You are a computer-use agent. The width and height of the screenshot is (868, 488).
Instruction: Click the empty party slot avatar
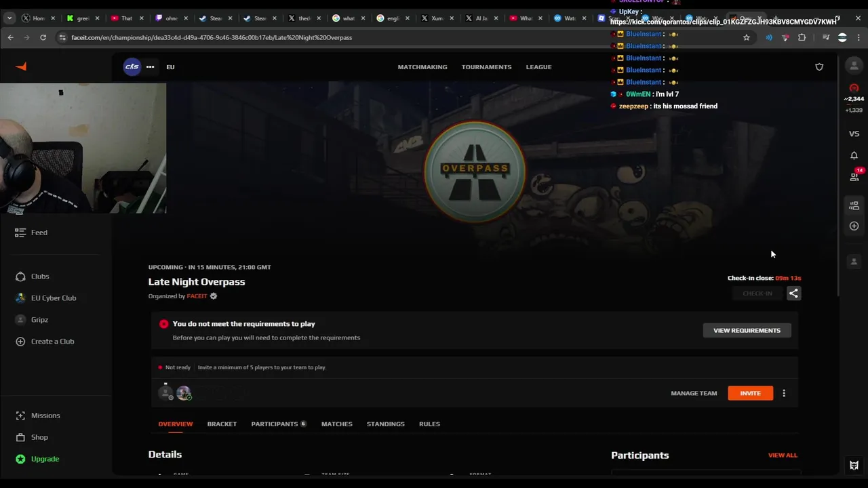click(854, 261)
